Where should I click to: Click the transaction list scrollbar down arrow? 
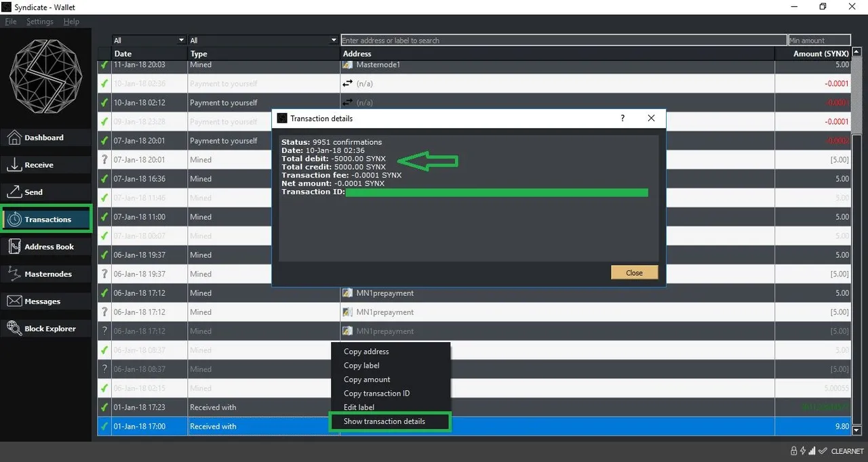856,430
